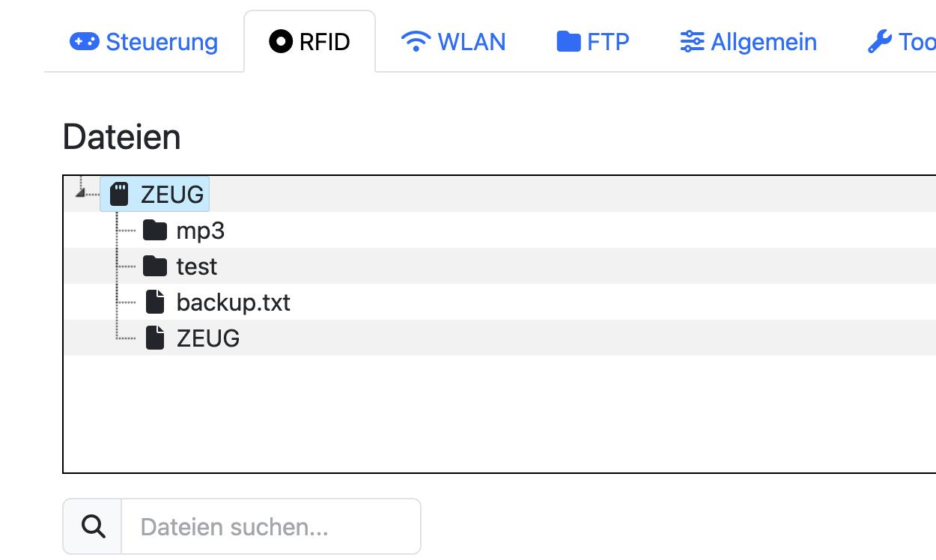Click the gamepad icon on Steuerung tab
This screenshot has width=936, height=560.
(x=85, y=42)
